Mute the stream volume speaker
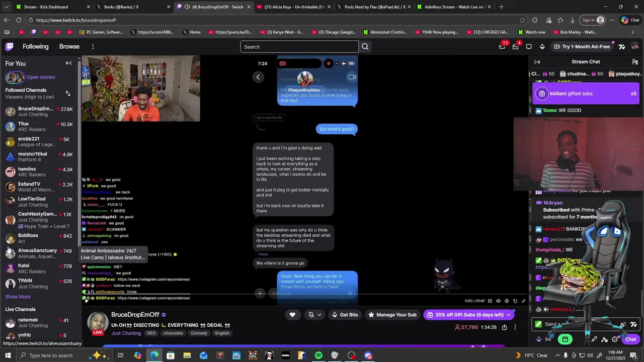This screenshot has width=644, height=362. (x=498, y=301)
